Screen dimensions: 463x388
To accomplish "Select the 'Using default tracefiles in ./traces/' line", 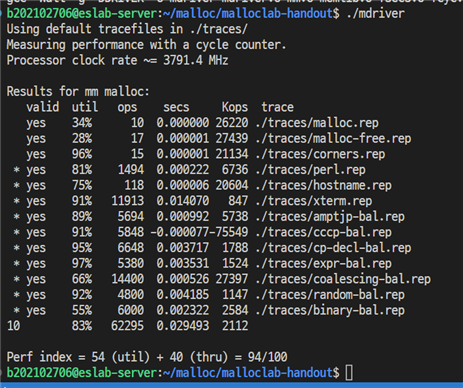I will tap(127, 29).
